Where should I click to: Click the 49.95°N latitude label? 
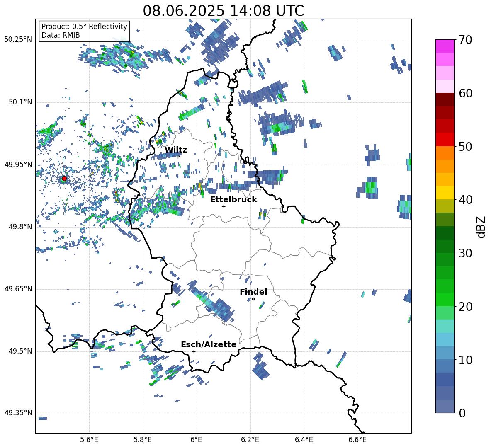pyautogui.click(x=18, y=165)
